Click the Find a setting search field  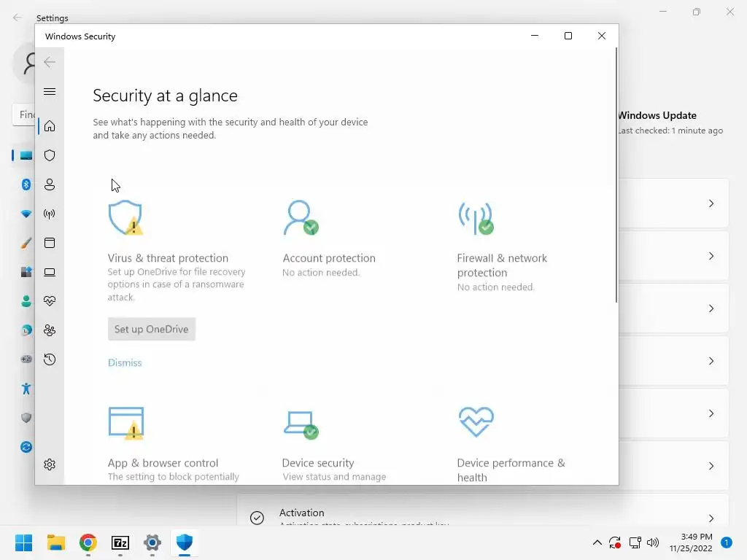[23, 114]
